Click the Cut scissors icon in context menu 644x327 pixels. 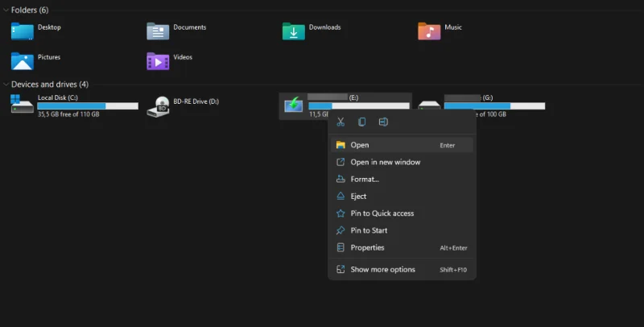341,122
